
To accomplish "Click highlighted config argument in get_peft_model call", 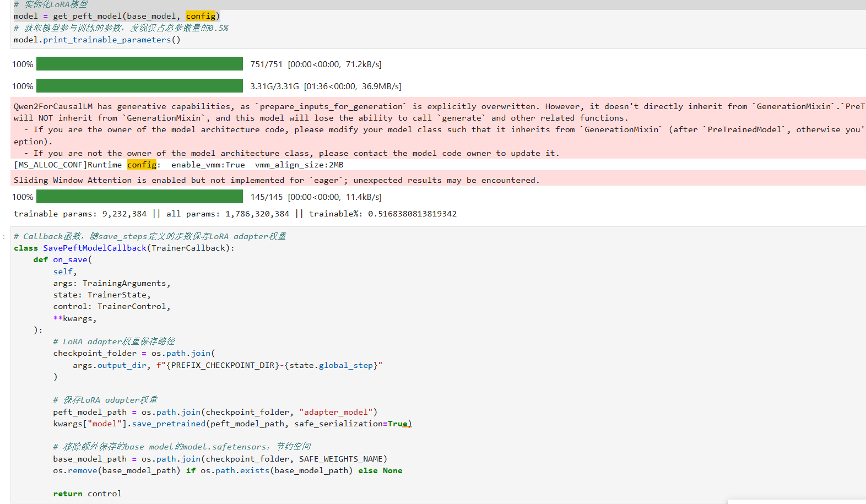I will coord(201,16).
